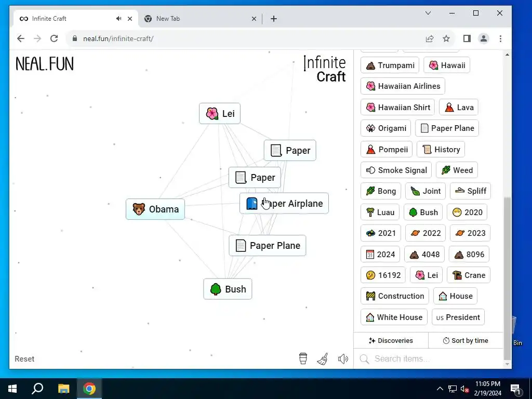Image resolution: width=532 pixels, height=399 pixels.
Task: Toggle sound using the canvas speaker icon
Action: pos(343,358)
